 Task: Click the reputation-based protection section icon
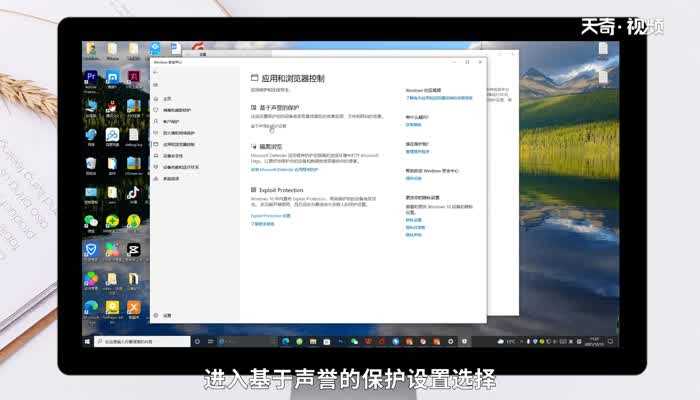click(x=254, y=108)
